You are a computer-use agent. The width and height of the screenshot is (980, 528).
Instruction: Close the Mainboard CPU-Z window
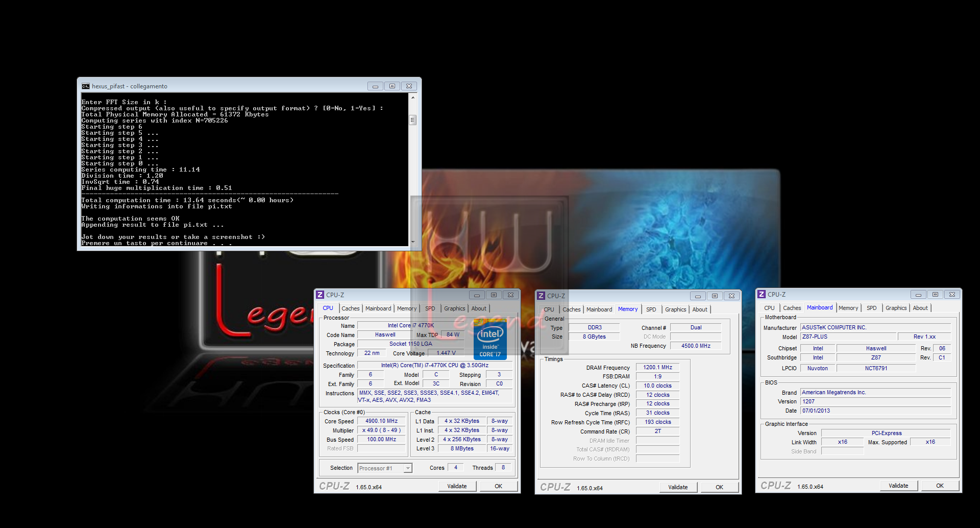(952, 294)
